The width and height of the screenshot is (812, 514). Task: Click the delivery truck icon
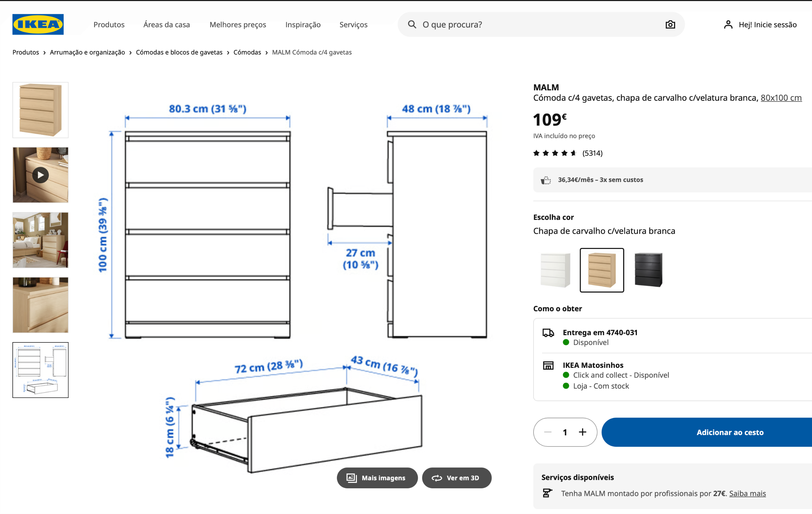(x=548, y=333)
